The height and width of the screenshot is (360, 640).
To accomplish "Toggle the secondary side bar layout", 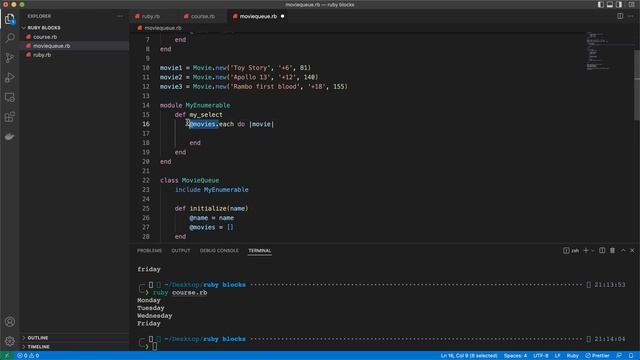I will pyautogui.click(x=619, y=4).
